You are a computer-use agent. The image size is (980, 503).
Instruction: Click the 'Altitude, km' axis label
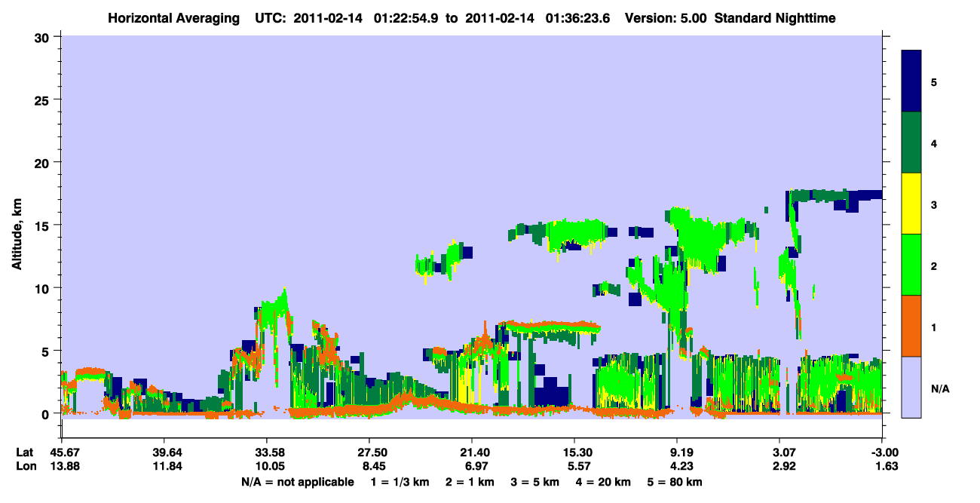click(x=17, y=235)
